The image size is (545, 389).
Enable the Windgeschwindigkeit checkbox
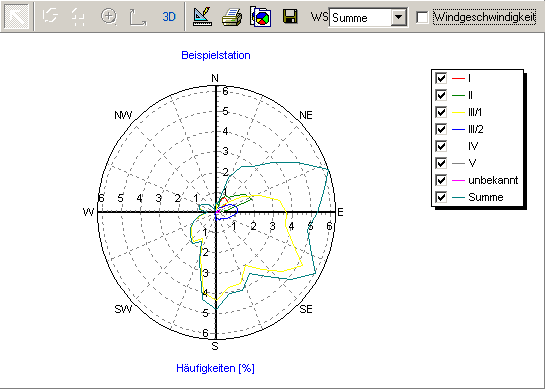pos(422,17)
